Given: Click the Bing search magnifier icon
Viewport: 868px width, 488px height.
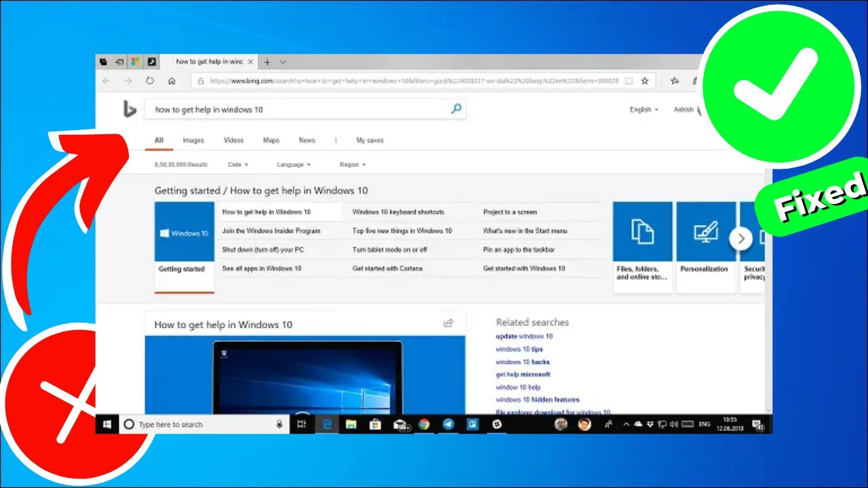Looking at the screenshot, I should [456, 108].
